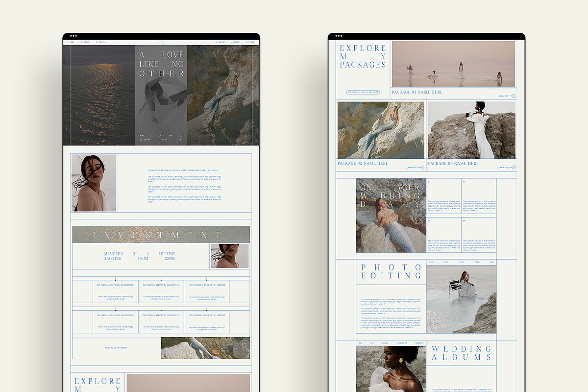The image size is (588, 392).
Task: Click Learn More under Package 01
Action: point(502,96)
